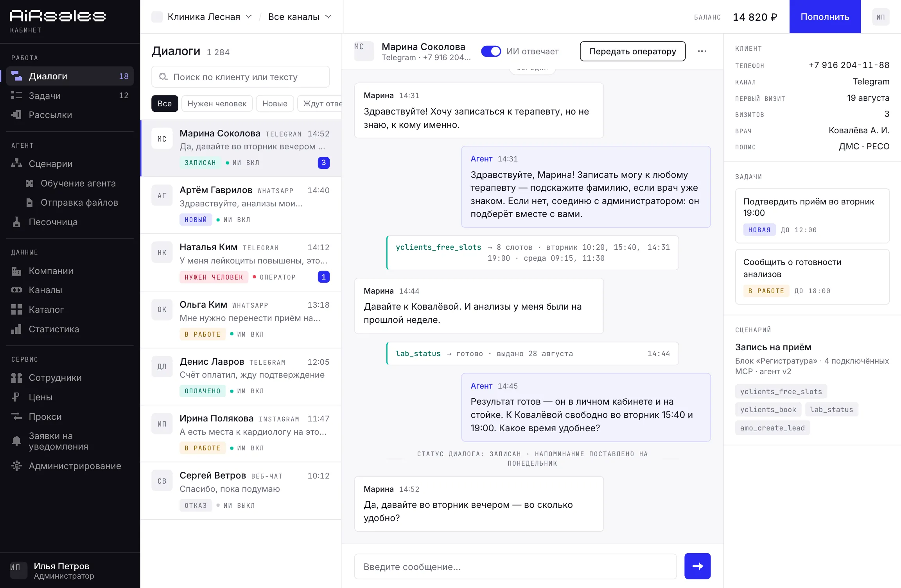Image resolution: width=901 pixels, height=588 pixels.
Task: Expand the Все каналы dropdown
Action: pos(300,17)
